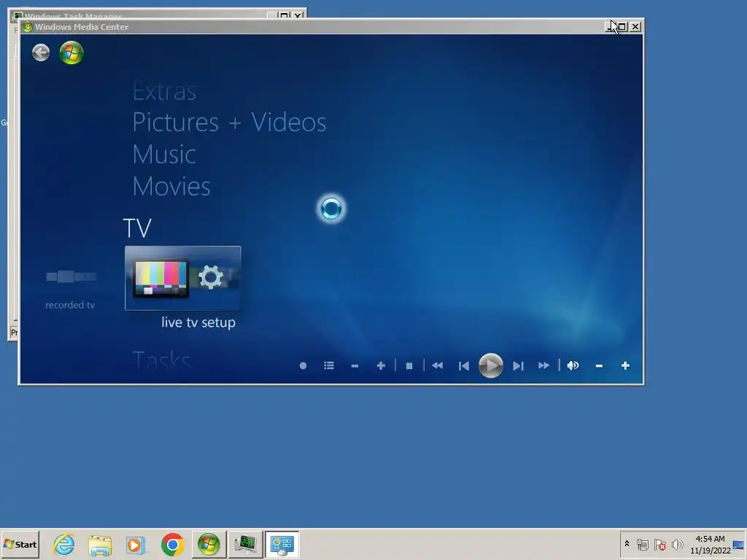The image size is (747, 560).
Task: Open File Explorer from the taskbar
Action: 100,544
